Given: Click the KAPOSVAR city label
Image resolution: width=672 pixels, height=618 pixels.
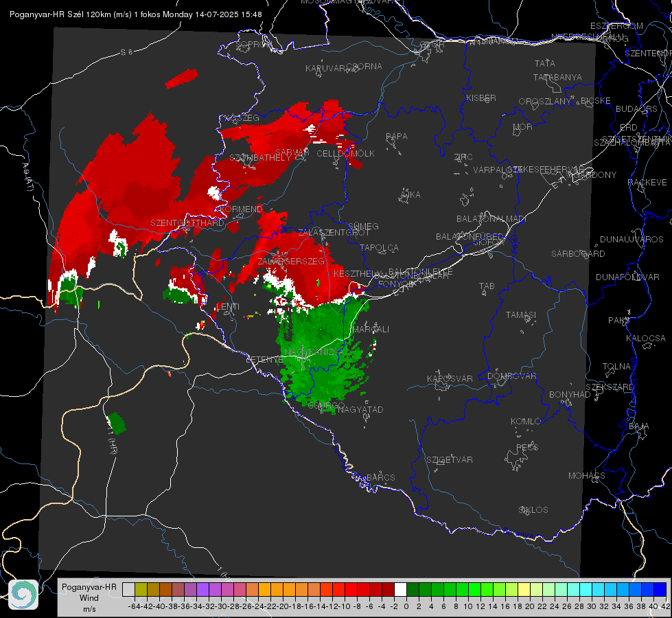Looking at the screenshot, I should (450, 378).
